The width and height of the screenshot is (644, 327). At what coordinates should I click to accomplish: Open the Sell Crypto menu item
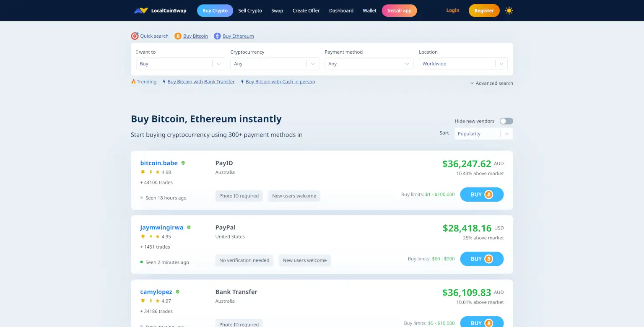250,10
